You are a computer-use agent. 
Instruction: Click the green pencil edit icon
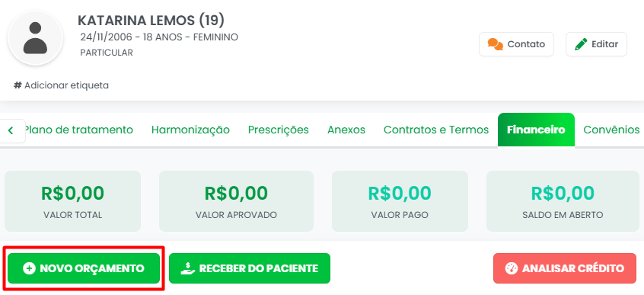pos(581,44)
